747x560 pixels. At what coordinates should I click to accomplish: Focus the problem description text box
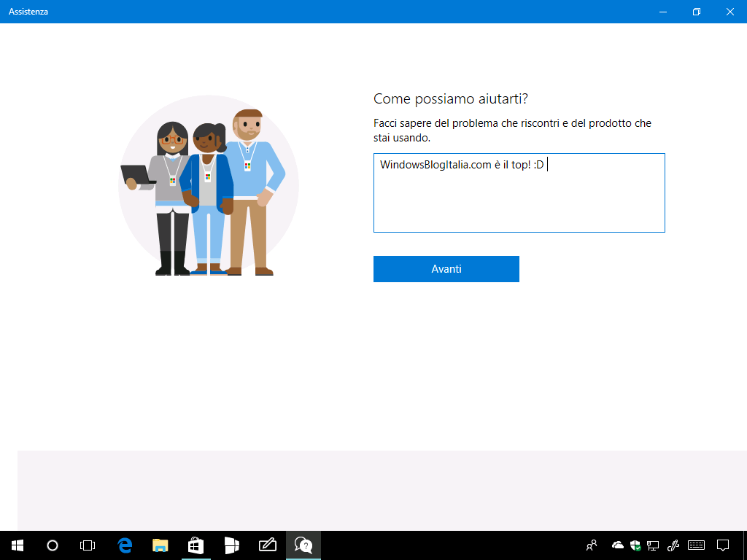coord(519,192)
